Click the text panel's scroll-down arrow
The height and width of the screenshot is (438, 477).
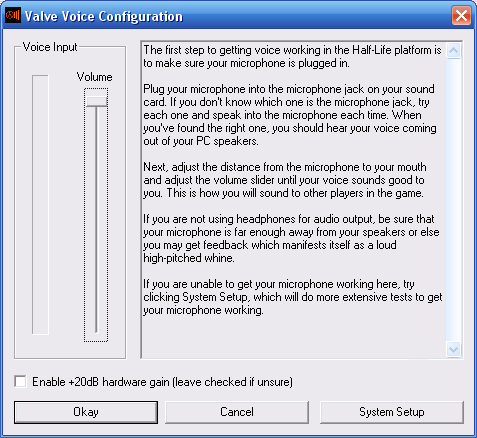pos(453,349)
